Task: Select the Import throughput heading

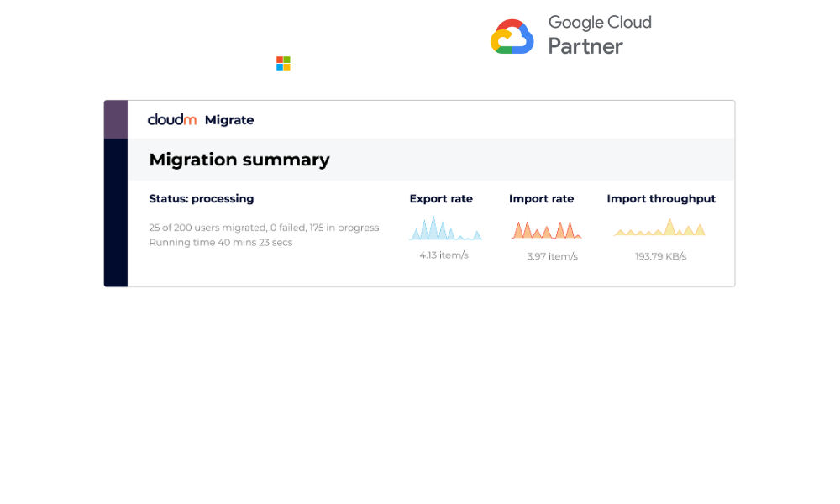Action: (661, 199)
